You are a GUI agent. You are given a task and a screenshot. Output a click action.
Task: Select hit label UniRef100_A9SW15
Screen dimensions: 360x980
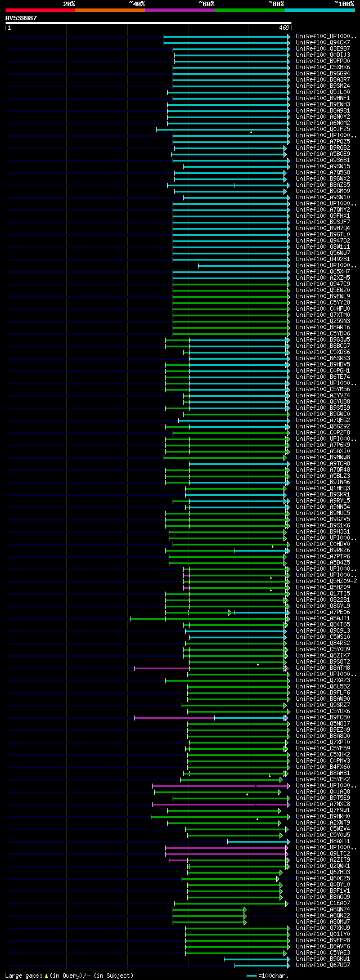(x=323, y=167)
